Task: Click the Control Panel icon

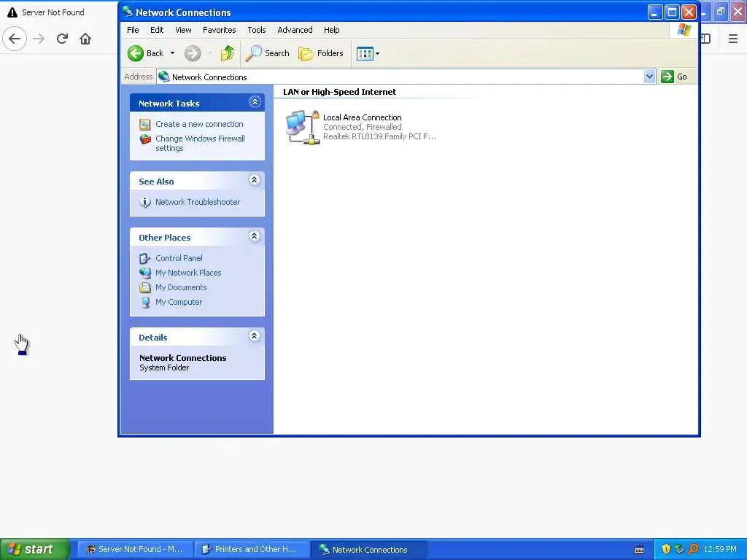Action: point(145,259)
